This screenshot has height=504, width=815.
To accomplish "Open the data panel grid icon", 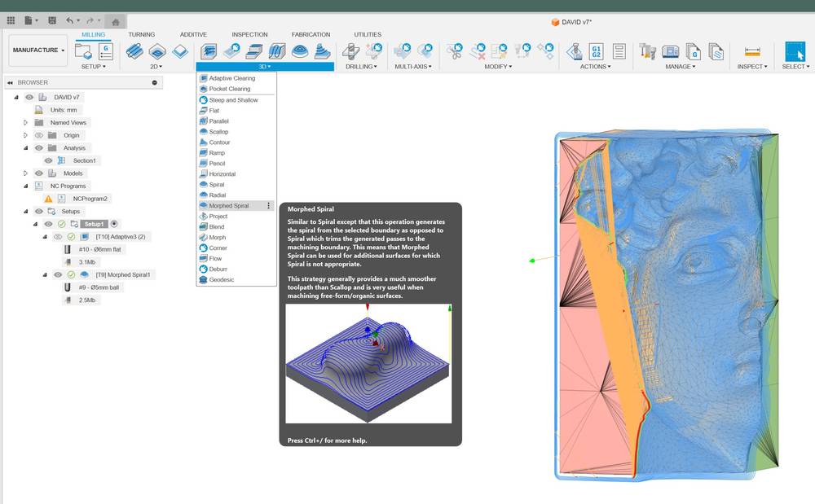I will [11, 20].
